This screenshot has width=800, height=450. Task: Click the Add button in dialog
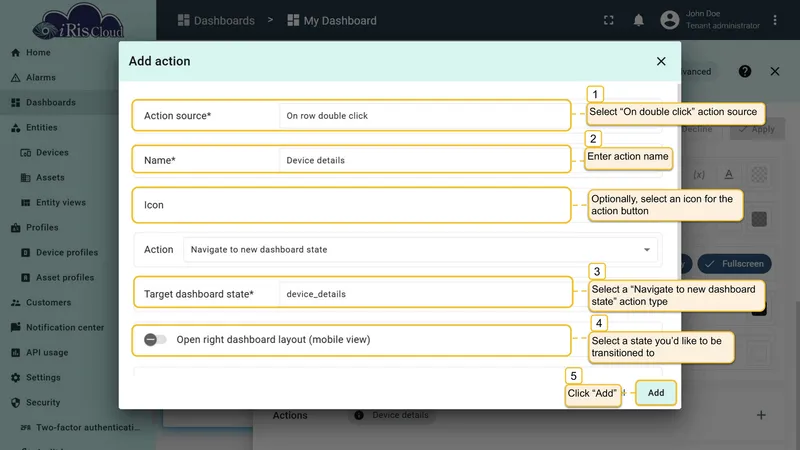(x=656, y=393)
